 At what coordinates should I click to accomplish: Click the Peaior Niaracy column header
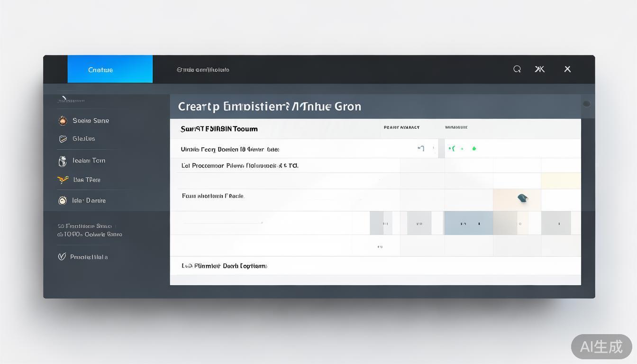pyautogui.click(x=401, y=127)
